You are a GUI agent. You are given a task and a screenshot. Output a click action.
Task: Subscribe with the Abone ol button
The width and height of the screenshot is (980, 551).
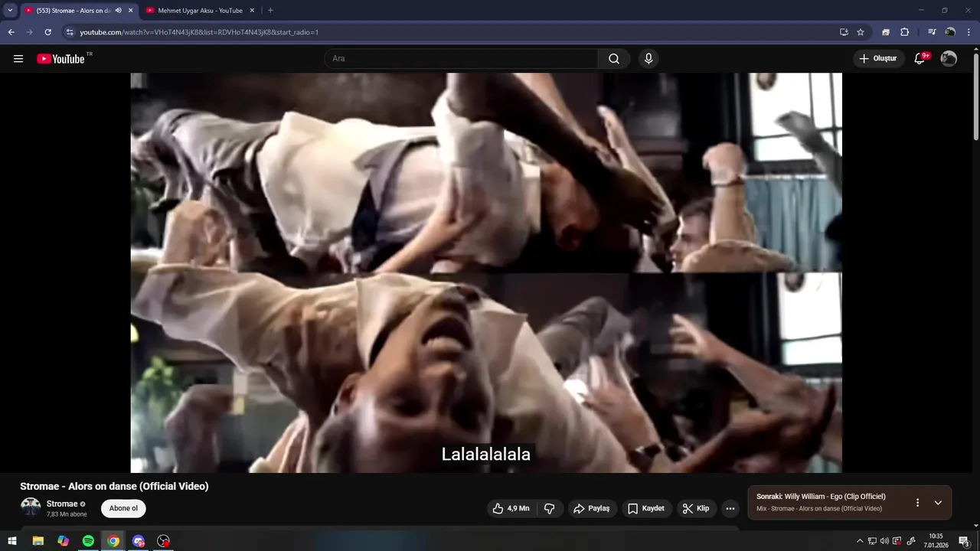click(123, 508)
